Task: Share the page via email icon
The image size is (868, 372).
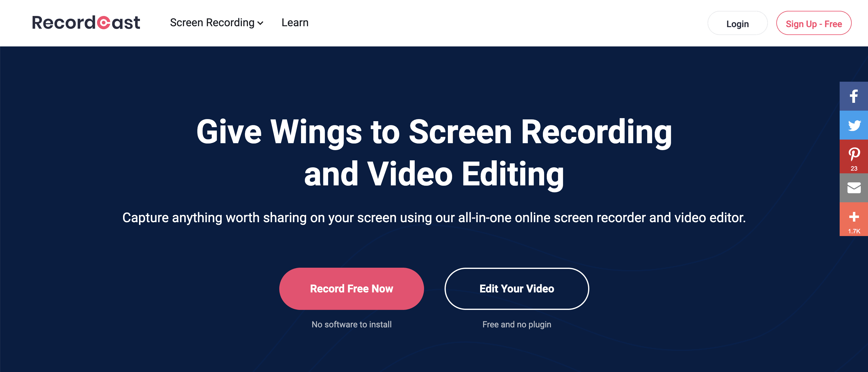Action: (854, 188)
